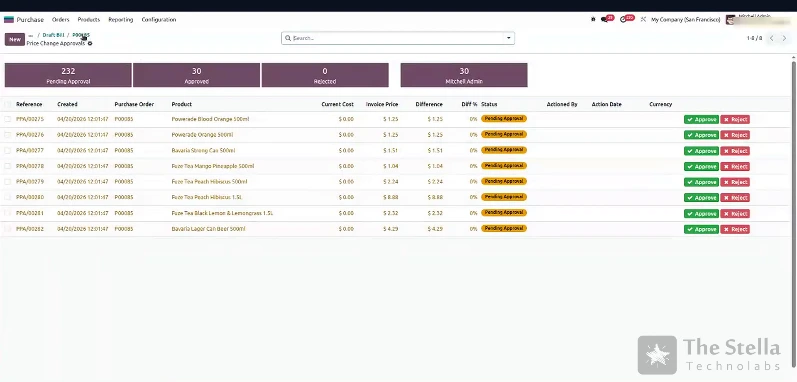Open the conversations message icon
This screenshot has height=382, width=797.
(604, 19)
